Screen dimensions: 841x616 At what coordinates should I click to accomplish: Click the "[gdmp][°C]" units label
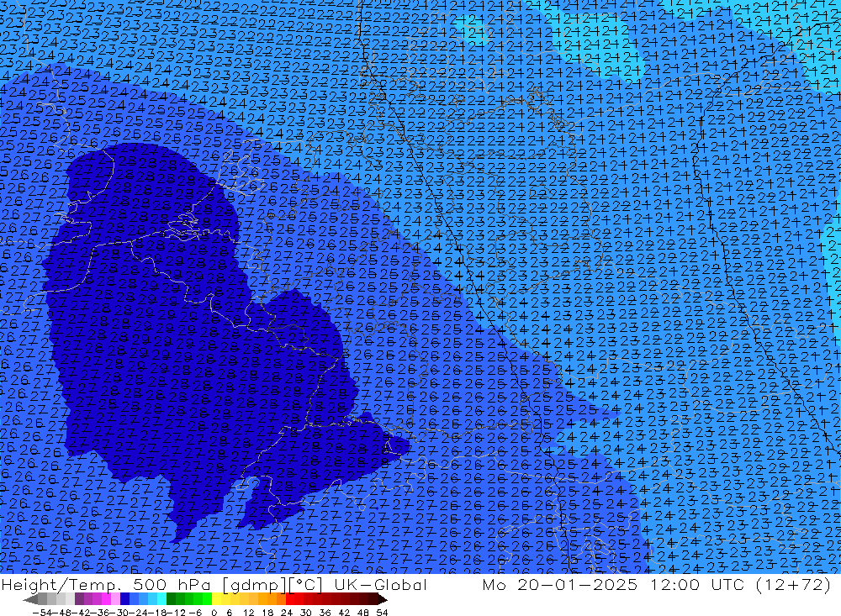[272, 585]
